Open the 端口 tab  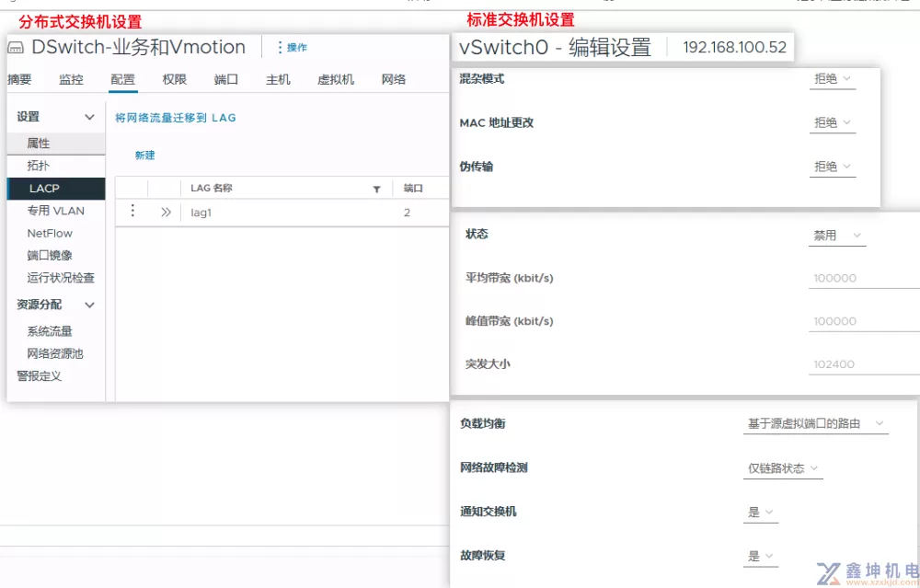tap(226, 79)
